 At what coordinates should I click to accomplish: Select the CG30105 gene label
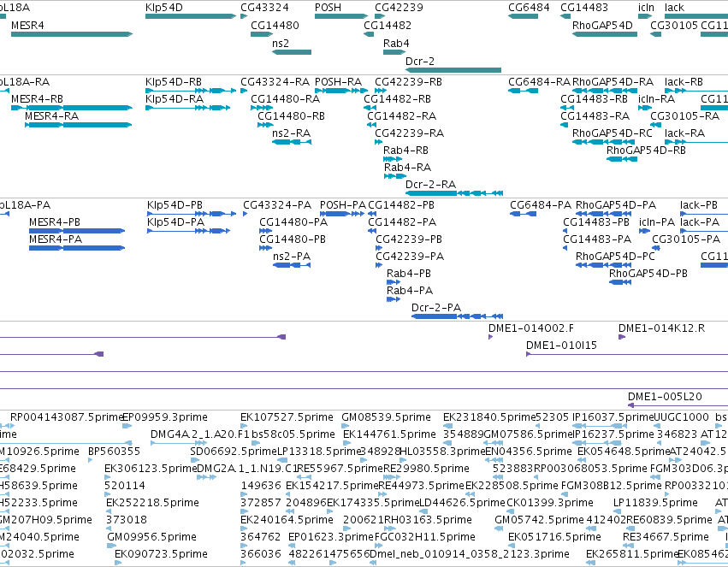point(674,26)
